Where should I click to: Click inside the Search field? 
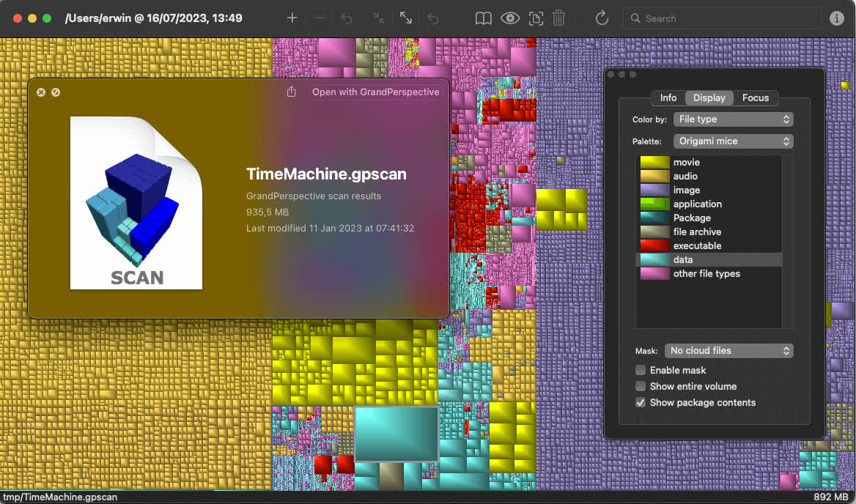[x=722, y=18]
